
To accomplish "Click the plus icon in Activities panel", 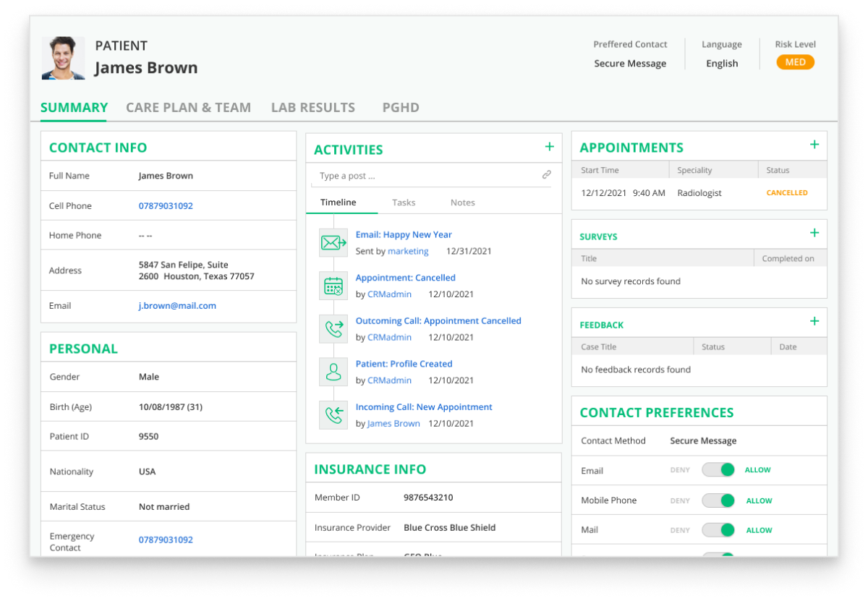I will tap(549, 147).
